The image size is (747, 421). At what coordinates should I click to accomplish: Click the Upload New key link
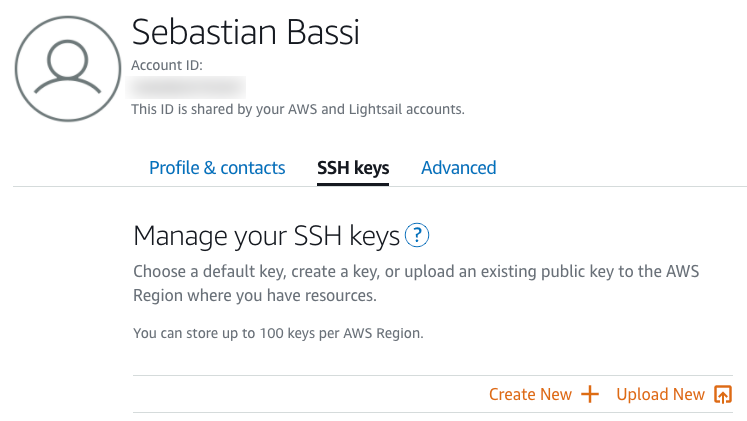click(x=674, y=394)
